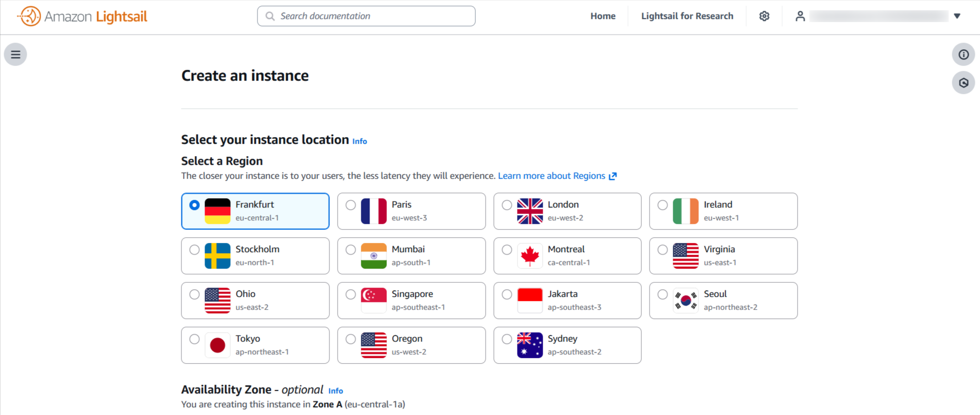Screen dimensions: 980x415
Task: Click the South Korean flag for Seoul
Action: [686, 300]
